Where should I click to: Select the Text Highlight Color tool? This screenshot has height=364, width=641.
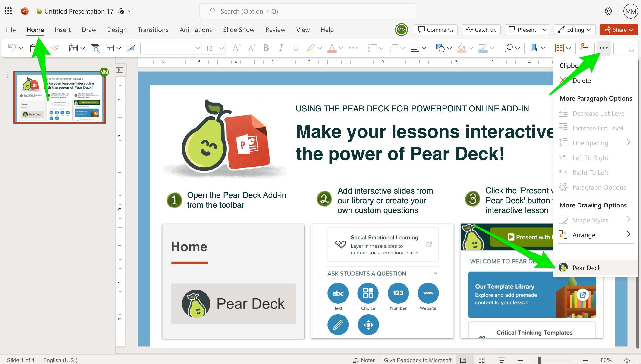pyautogui.click(x=310, y=48)
